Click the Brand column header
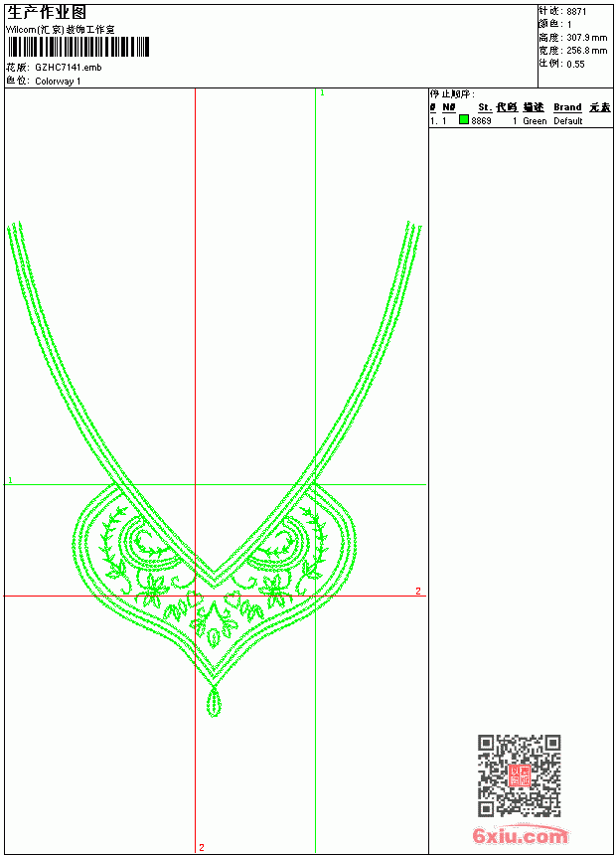616x855 pixels. (567, 107)
